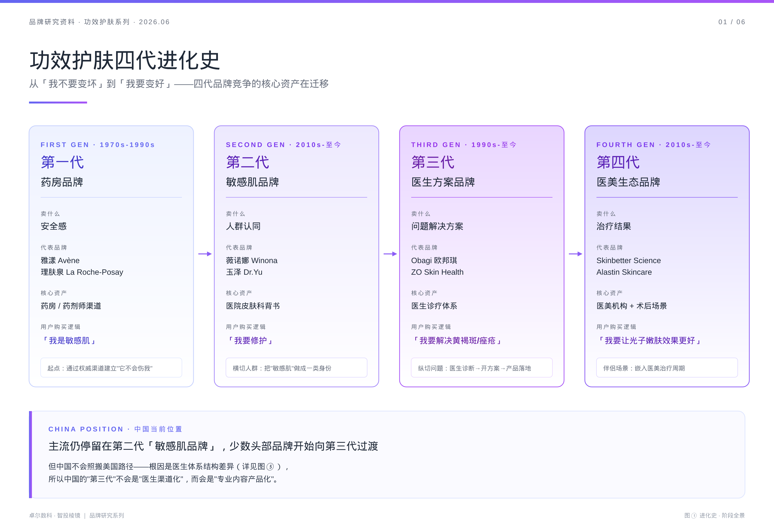Click the brand 理肤泉 La Roche-Posay
Image resolution: width=774 pixels, height=532 pixels.
click(x=82, y=272)
